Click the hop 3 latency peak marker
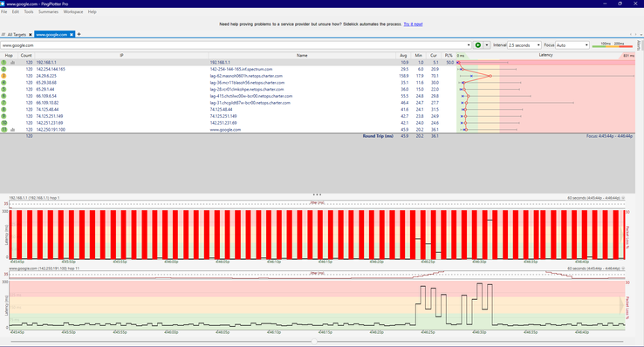 click(490, 76)
